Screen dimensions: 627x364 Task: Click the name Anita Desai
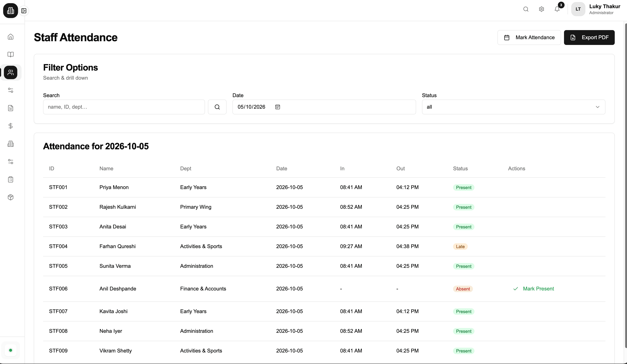click(x=113, y=227)
